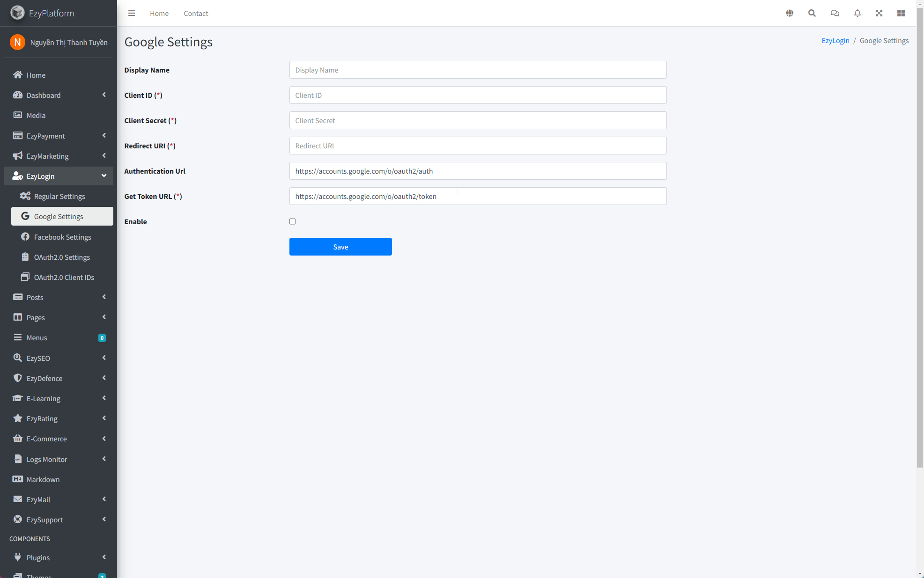Open OAuth2.0 Client IDs menu item
The image size is (924, 578).
tap(62, 277)
